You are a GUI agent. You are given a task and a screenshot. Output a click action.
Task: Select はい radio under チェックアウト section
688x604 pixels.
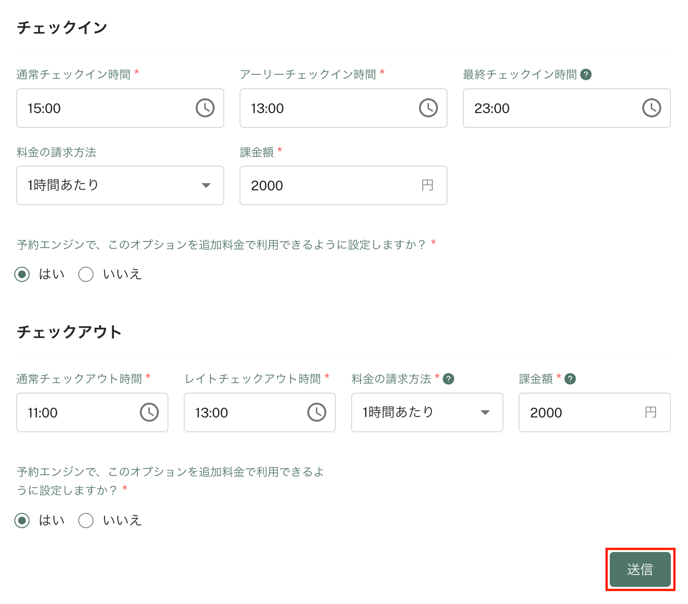pyautogui.click(x=22, y=521)
